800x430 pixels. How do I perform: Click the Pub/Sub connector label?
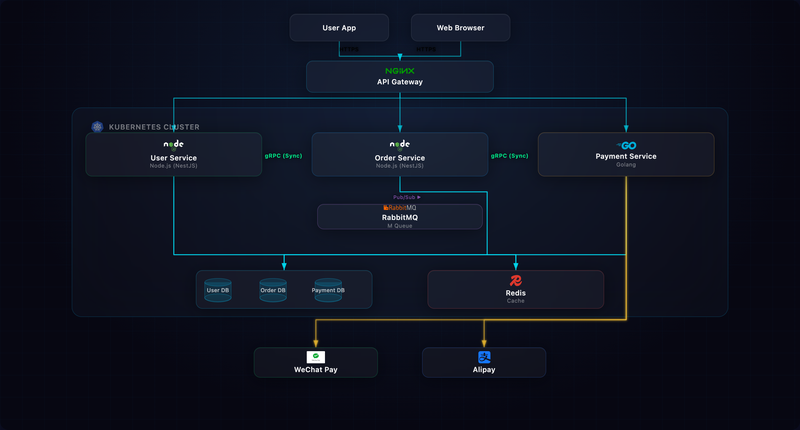407,197
